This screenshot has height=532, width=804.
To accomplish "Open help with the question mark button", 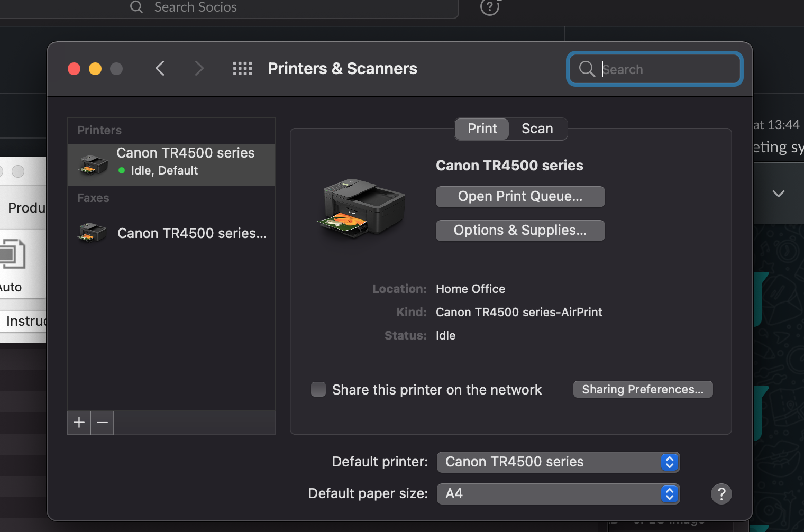I will (x=721, y=494).
